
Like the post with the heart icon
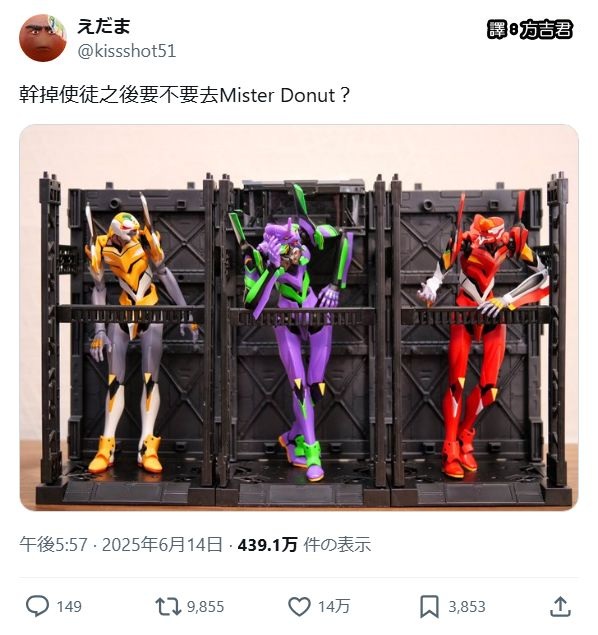coord(299,607)
